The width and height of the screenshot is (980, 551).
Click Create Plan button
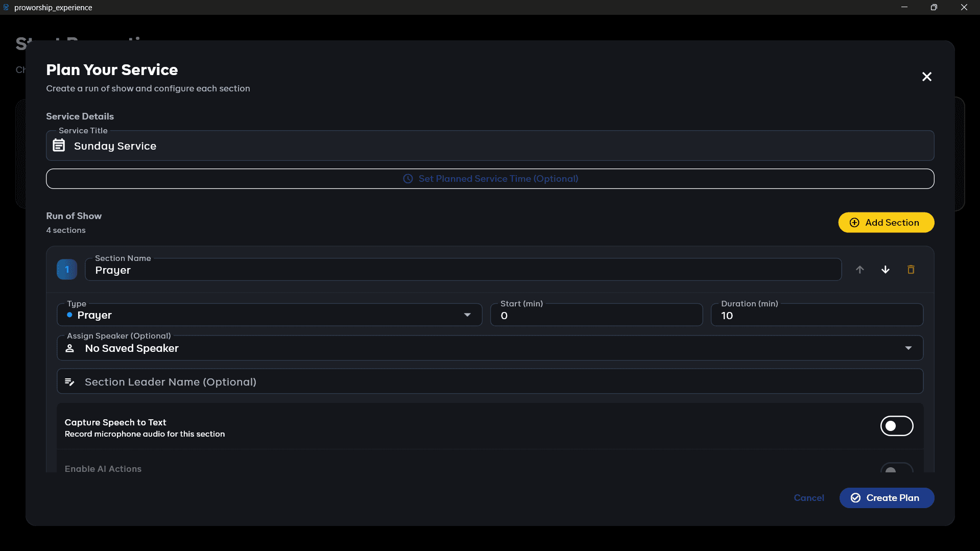(x=887, y=498)
